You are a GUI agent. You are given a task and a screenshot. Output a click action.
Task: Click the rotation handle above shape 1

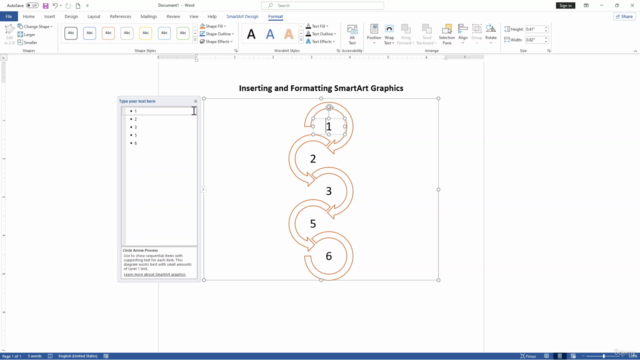pyautogui.click(x=329, y=108)
